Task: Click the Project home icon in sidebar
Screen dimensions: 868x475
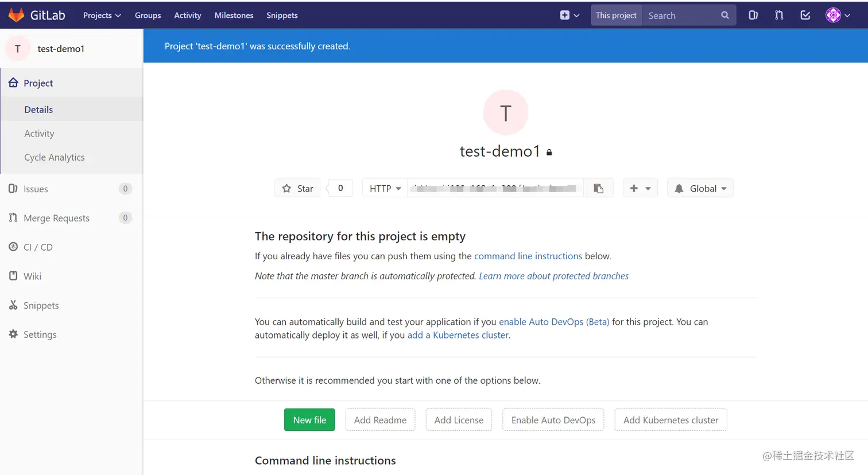Action: (x=13, y=83)
